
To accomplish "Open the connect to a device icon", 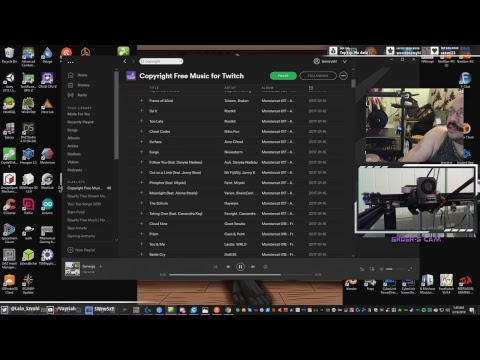I will tap(372, 269).
